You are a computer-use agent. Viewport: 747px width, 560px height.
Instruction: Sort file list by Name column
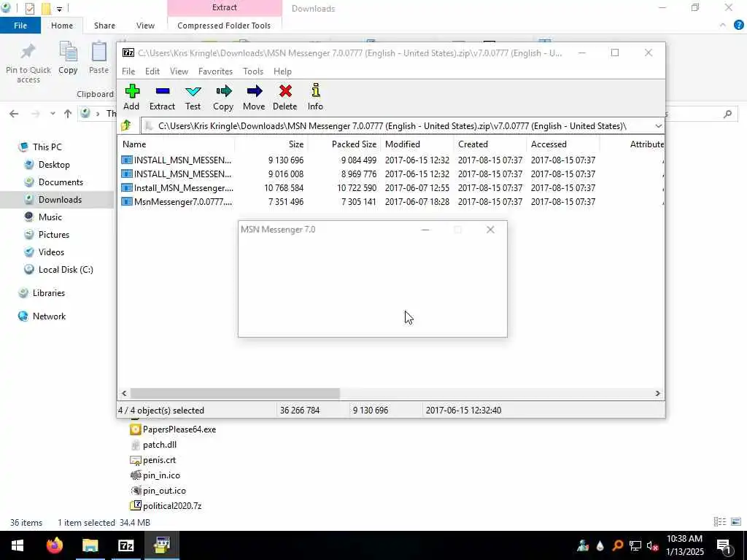(176, 144)
